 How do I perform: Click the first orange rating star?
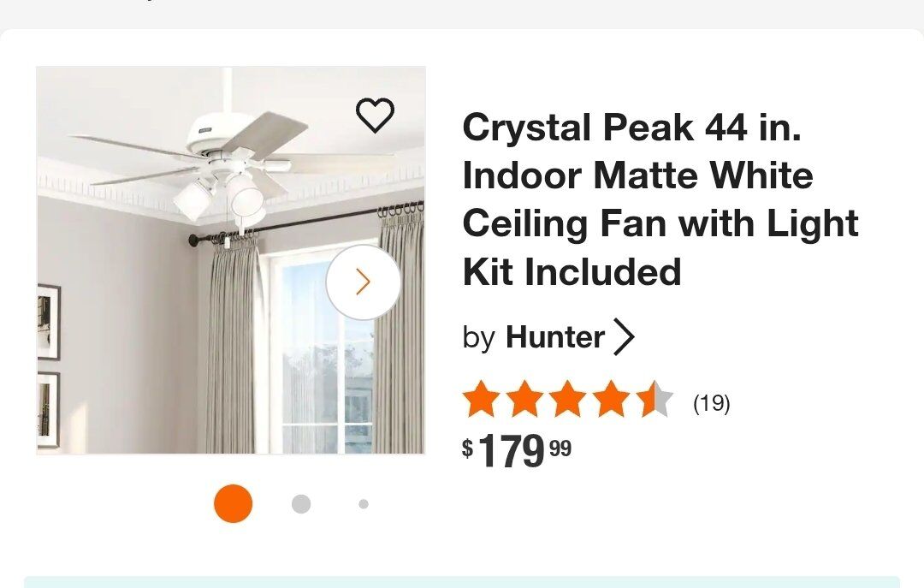point(481,400)
